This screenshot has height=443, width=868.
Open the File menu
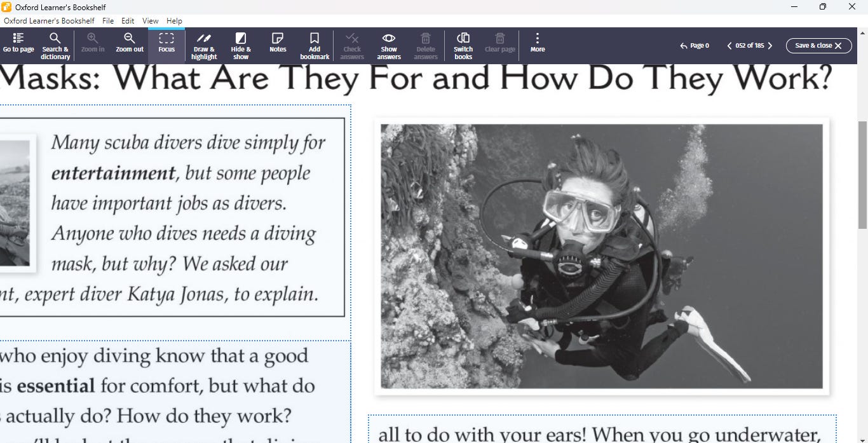coord(108,21)
